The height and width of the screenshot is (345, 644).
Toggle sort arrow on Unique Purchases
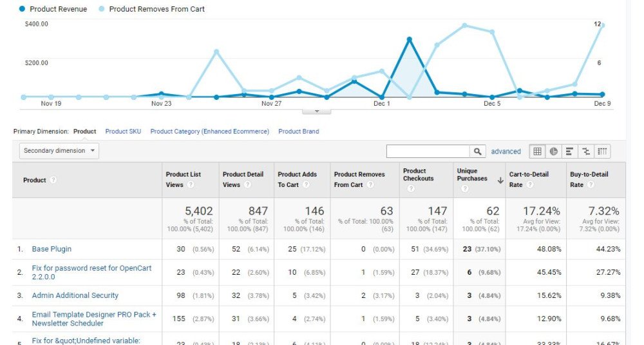point(500,180)
